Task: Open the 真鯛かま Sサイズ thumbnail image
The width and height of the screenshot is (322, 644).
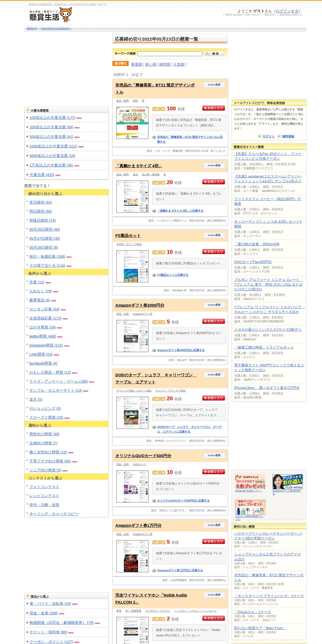Action: tap(132, 197)
